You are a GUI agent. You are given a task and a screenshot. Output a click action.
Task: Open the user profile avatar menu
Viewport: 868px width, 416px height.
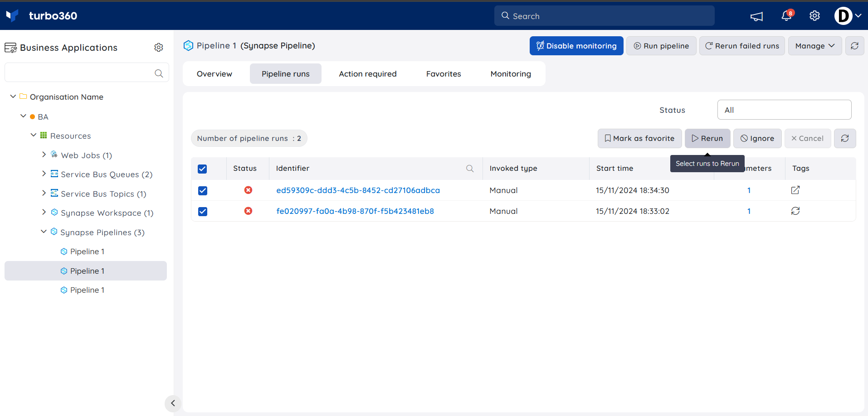tap(848, 16)
